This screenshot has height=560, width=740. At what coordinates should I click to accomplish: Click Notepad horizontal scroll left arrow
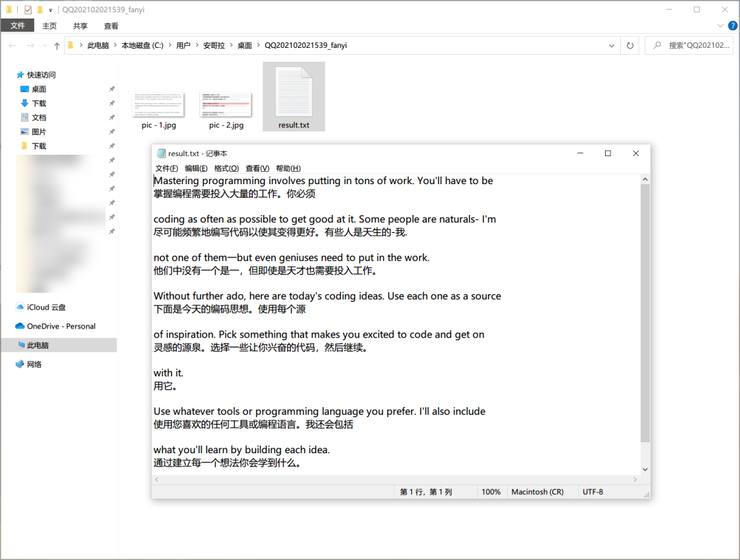pos(157,479)
